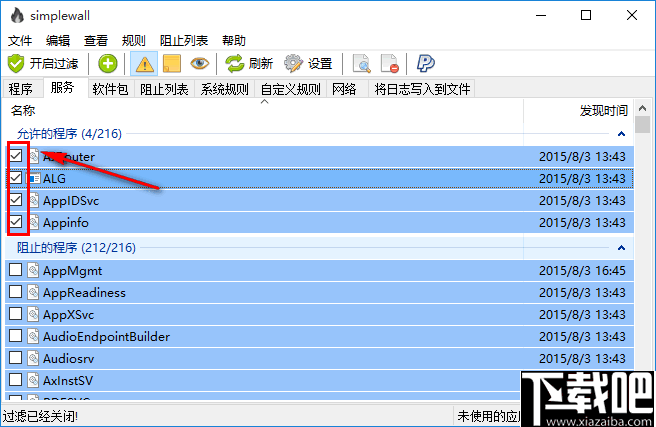Screen dimensions: 656x427
Task: Click the AppReadiness file icon
Action: [x=33, y=292]
